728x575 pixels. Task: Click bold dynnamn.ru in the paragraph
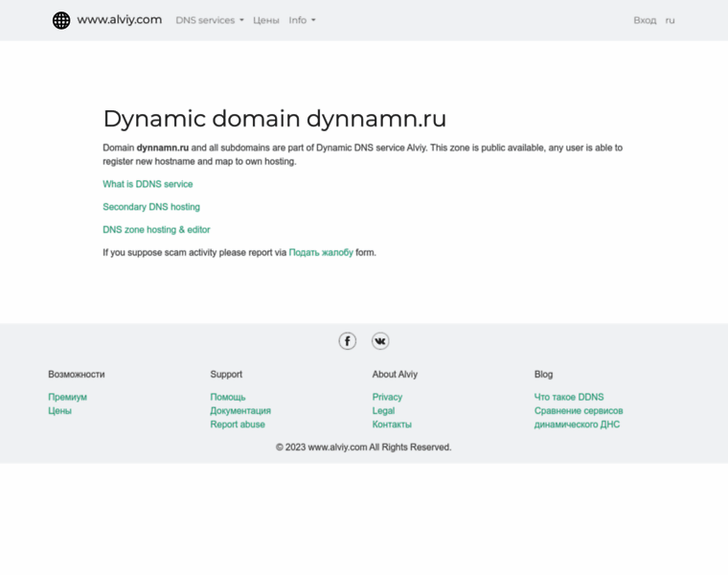[163, 148]
